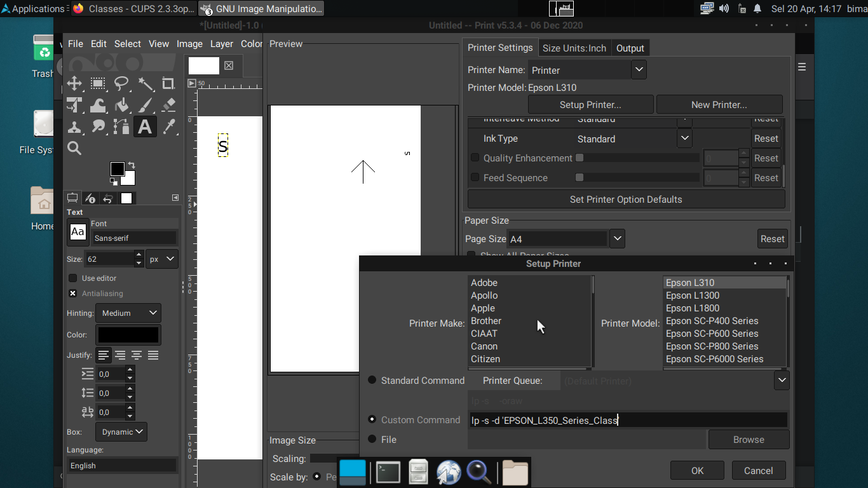Image resolution: width=868 pixels, height=488 pixels.
Task: Select the Zoom magnifier tool
Action: (x=74, y=149)
